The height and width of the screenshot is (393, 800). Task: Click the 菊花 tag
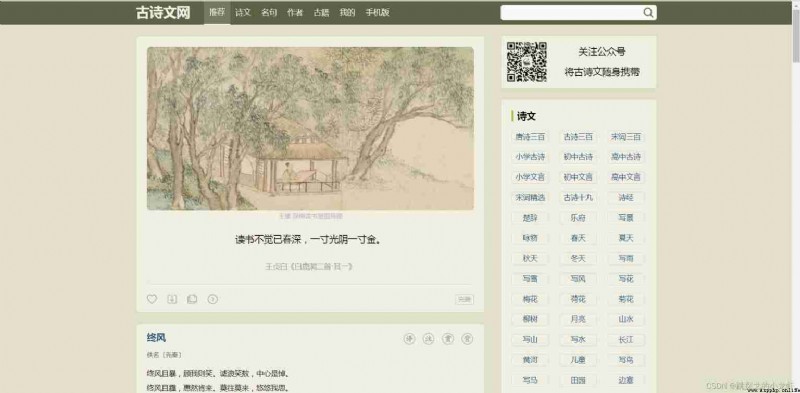pyautogui.click(x=626, y=299)
